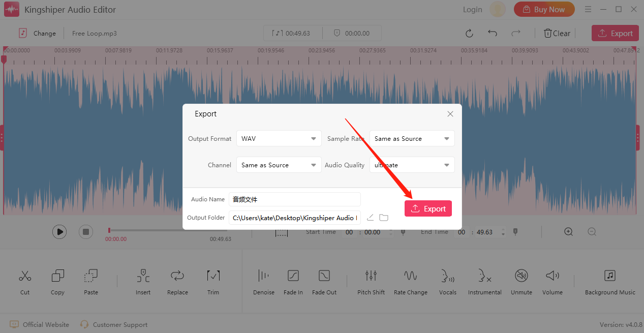Screen dimensions: 644x333
Task: Click the left waveform edge handle
Action: (2, 138)
